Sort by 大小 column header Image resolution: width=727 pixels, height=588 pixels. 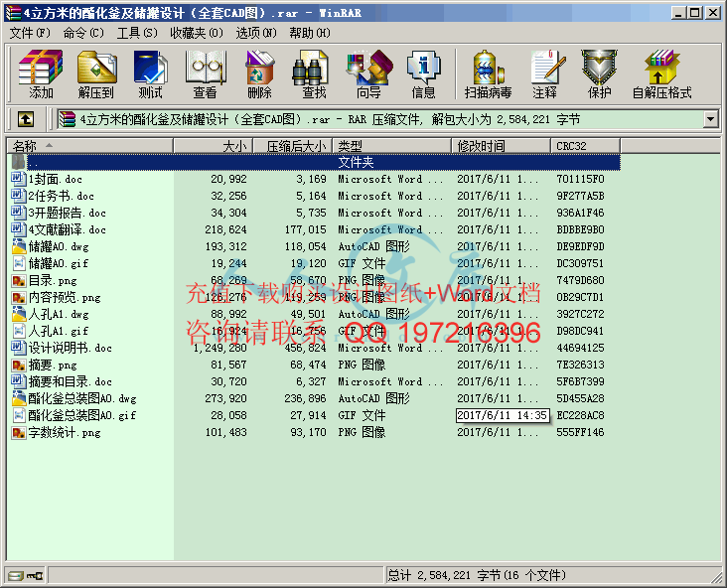(x=213, y=146)
